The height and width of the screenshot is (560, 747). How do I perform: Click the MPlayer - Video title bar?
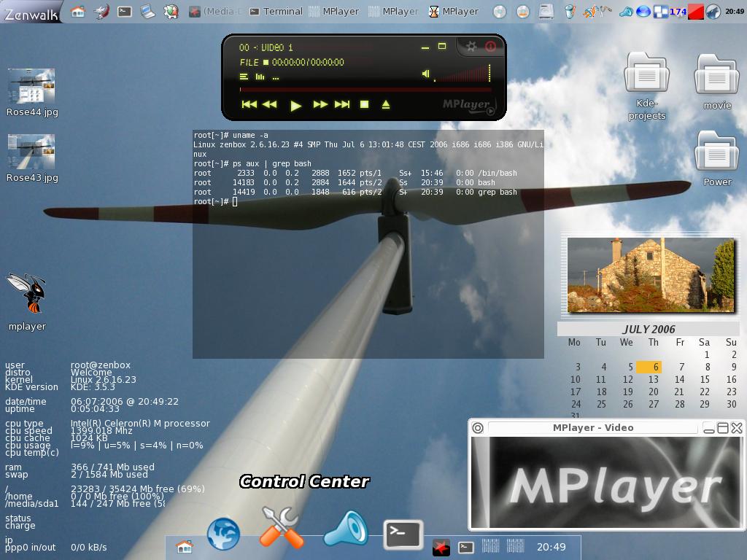coord(593,427)
